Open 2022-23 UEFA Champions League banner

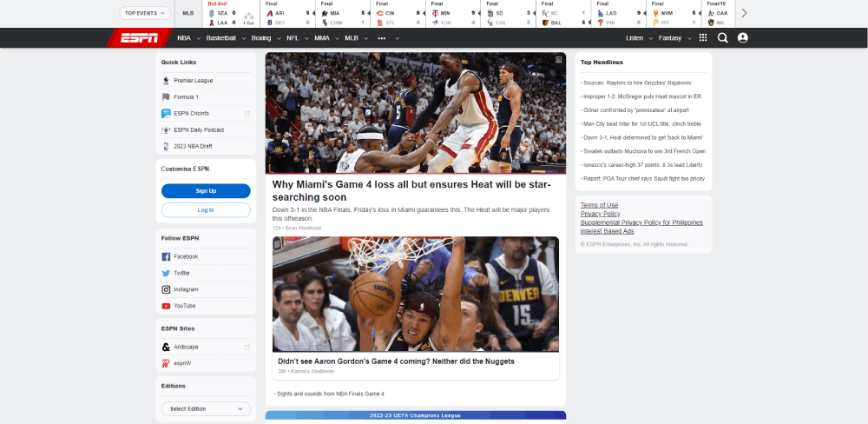(x=415, y=415)
